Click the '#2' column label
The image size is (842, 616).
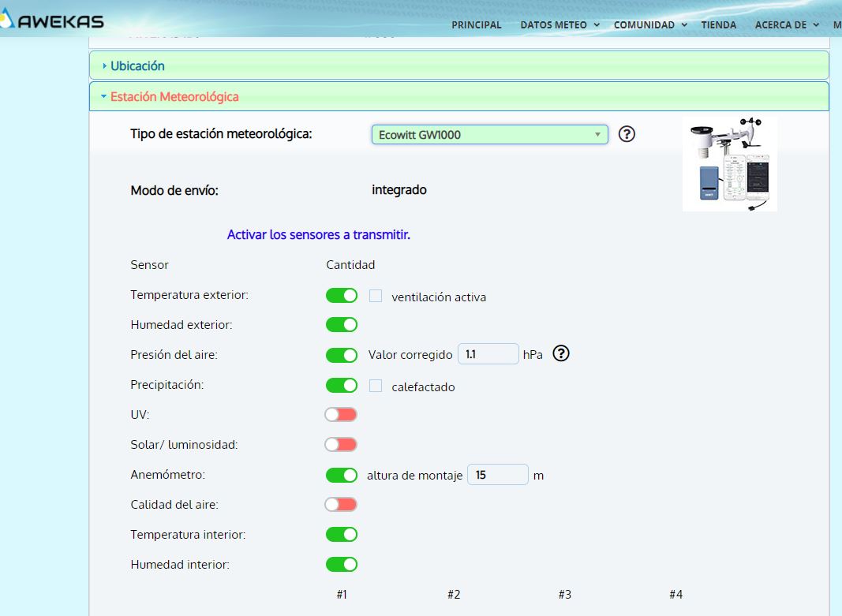pos(454,595)
